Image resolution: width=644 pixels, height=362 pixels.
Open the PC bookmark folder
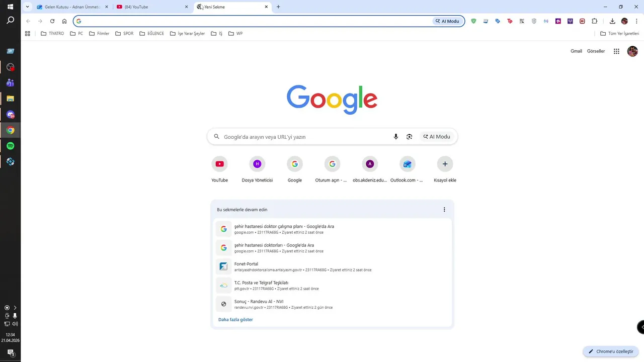(x=76, y=34)
